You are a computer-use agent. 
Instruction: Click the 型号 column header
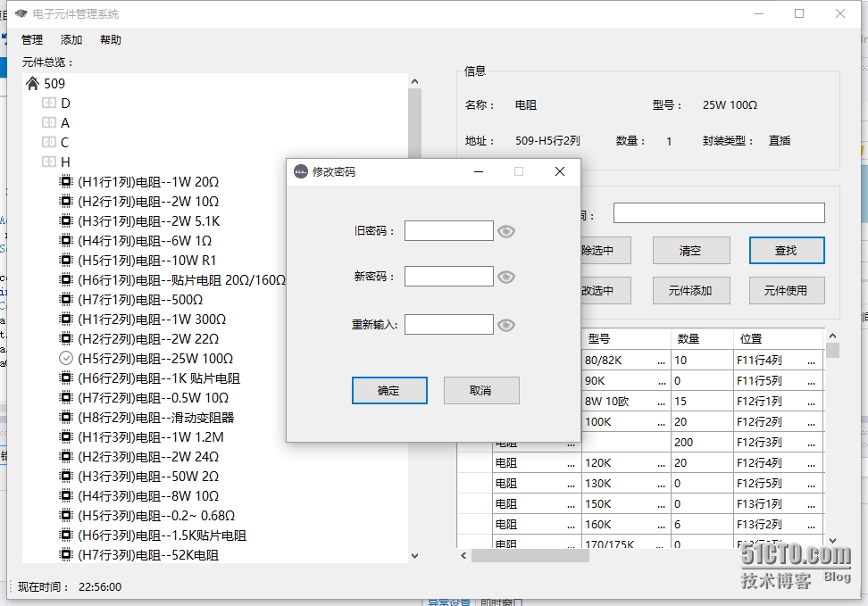[626, 338]
